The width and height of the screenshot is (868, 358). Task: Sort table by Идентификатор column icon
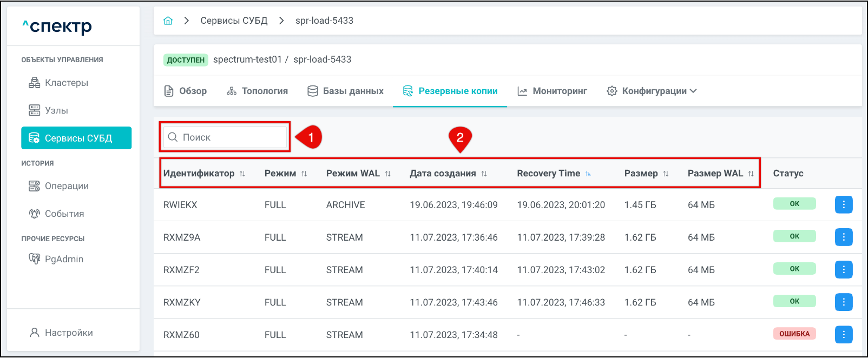[x=242, y=174]
